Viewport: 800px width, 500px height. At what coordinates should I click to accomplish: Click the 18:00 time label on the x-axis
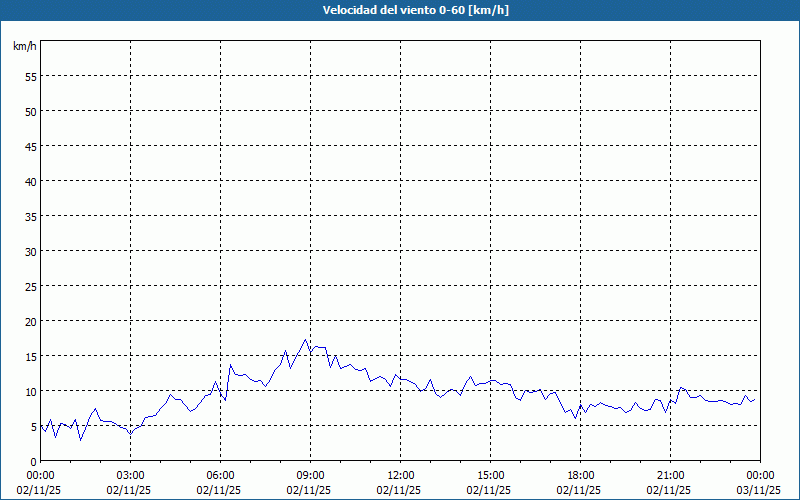581,475
